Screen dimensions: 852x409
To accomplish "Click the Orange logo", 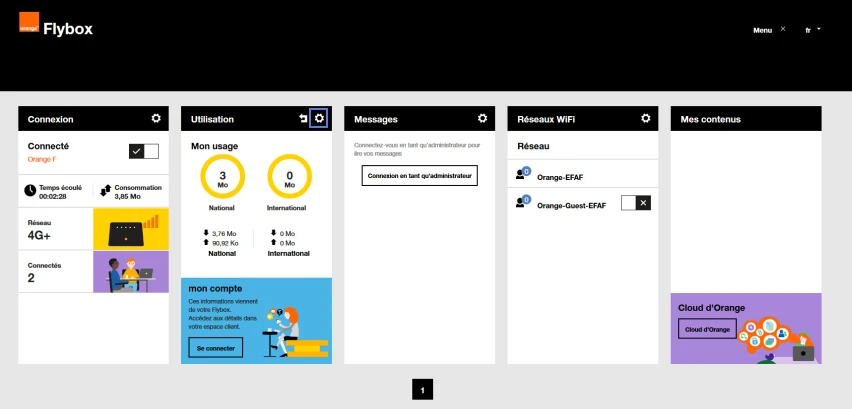I will coord(29,22).
